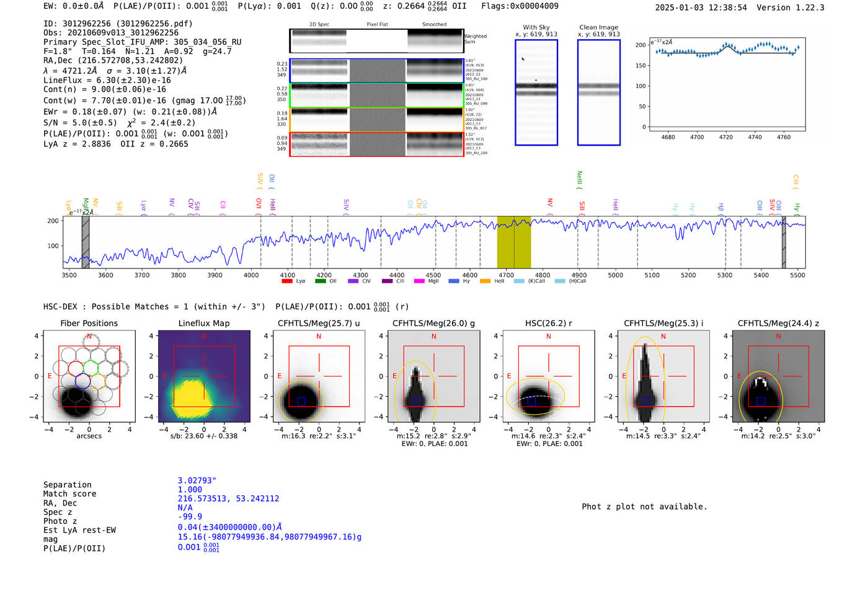
Task: Click the Clean Image CCD panel
Action: (599, 92)
